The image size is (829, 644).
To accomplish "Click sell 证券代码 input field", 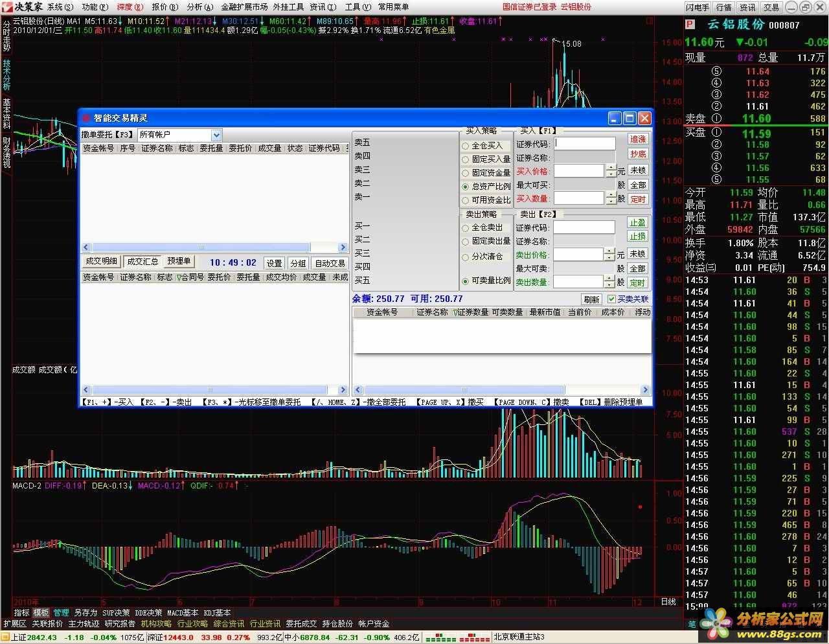I will [584, 227].
